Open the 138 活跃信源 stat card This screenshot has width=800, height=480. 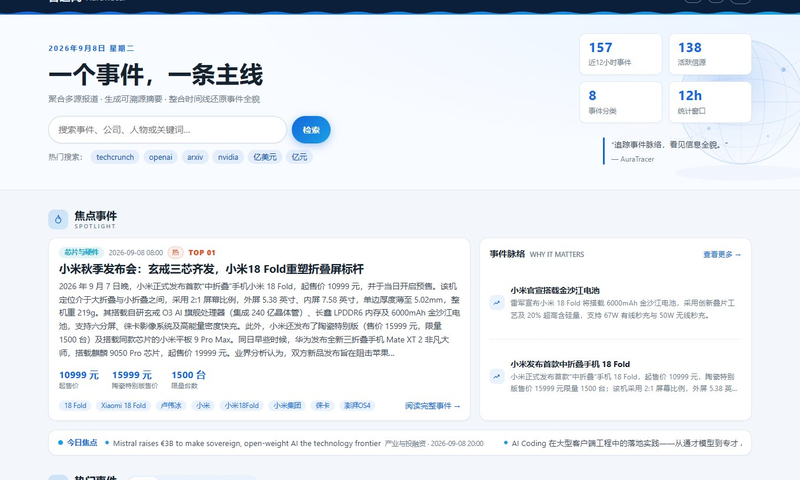(710, 54)
